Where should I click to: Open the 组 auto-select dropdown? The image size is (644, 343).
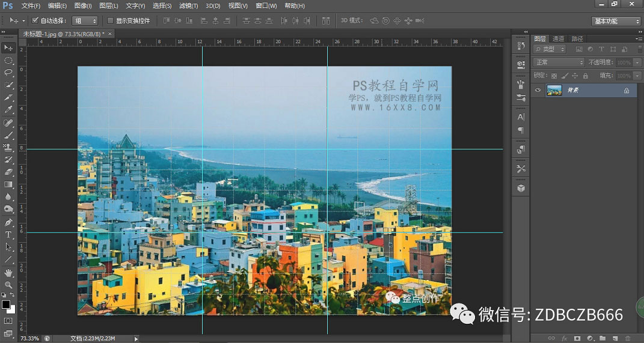coord(84,20)
